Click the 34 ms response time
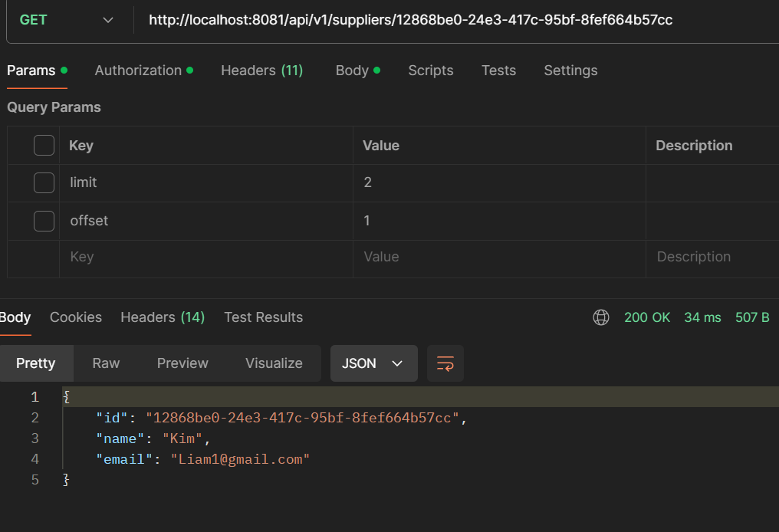The height and width of the screenshot is (532, 779). 702,317
